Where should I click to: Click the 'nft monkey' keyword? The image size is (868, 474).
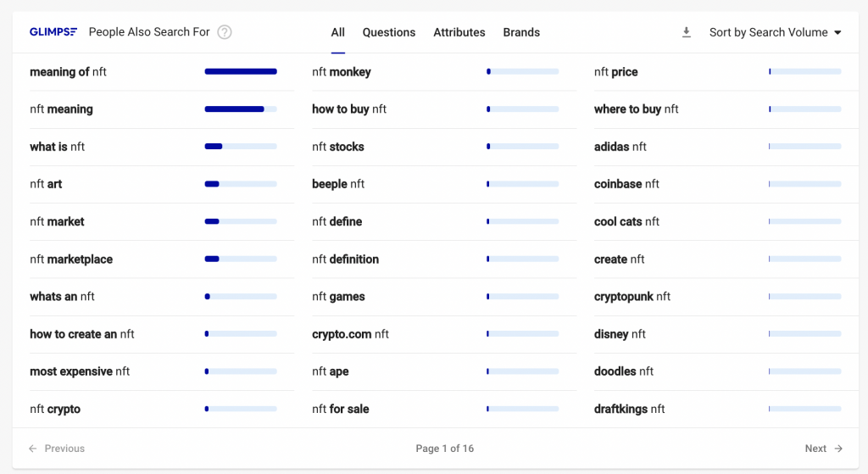click(x=342, y=72)
